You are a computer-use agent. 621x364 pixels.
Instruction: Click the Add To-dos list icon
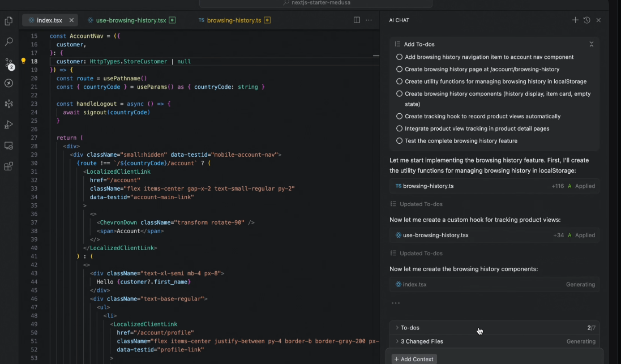pos(397,44)
